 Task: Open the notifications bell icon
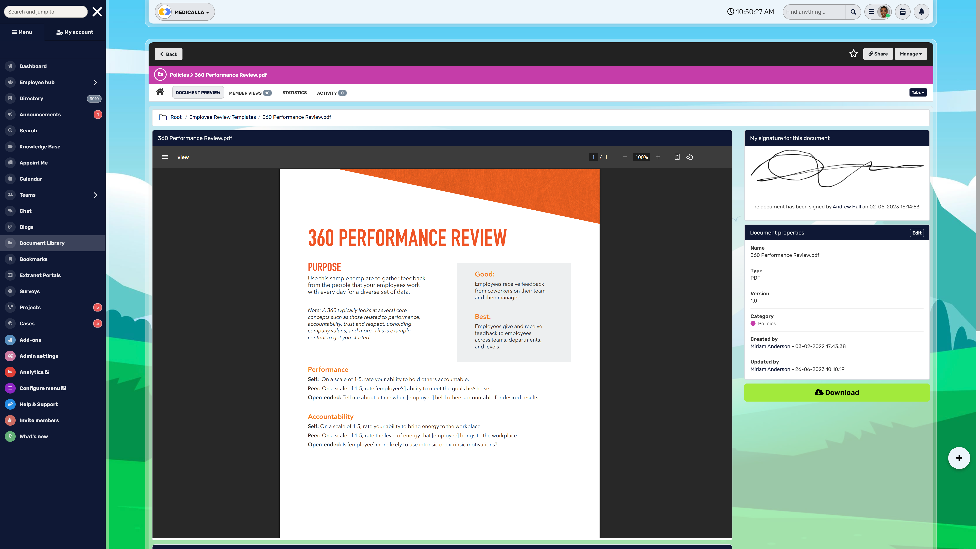[921, 11]
